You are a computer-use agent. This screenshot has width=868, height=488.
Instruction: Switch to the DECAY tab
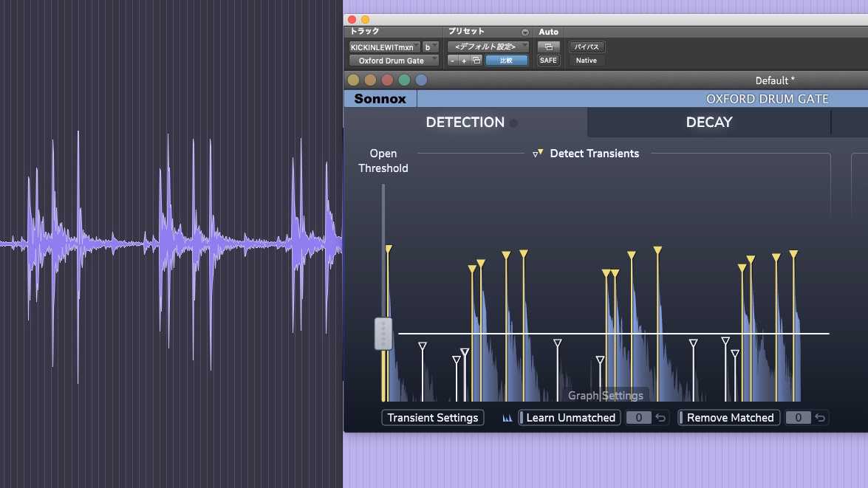[709, 123]
